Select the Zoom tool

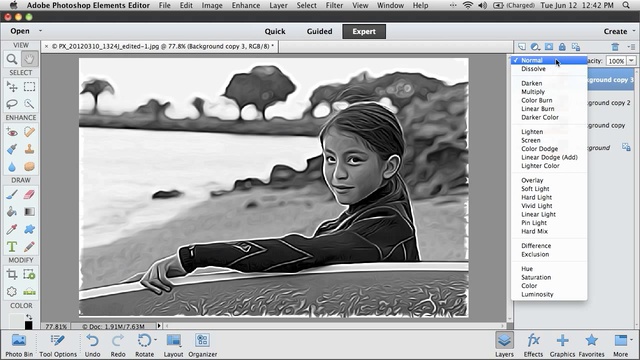click(12, 59)
